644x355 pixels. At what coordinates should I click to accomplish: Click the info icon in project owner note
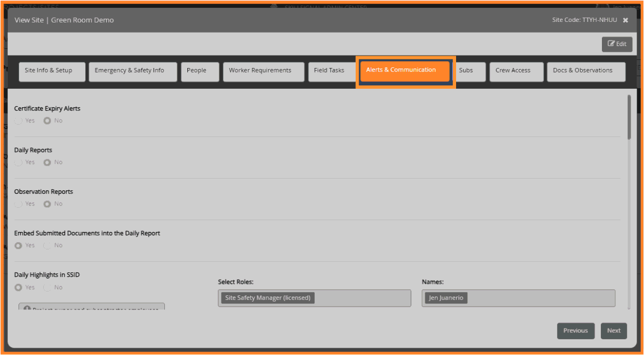[27, 308]
